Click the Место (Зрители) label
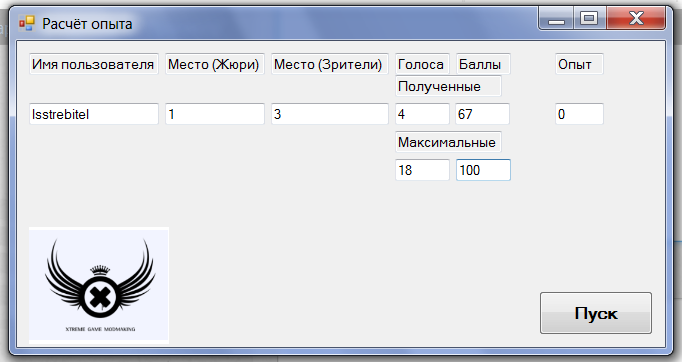The height and width of the screenshot is (362, 682). coord(330,64)
